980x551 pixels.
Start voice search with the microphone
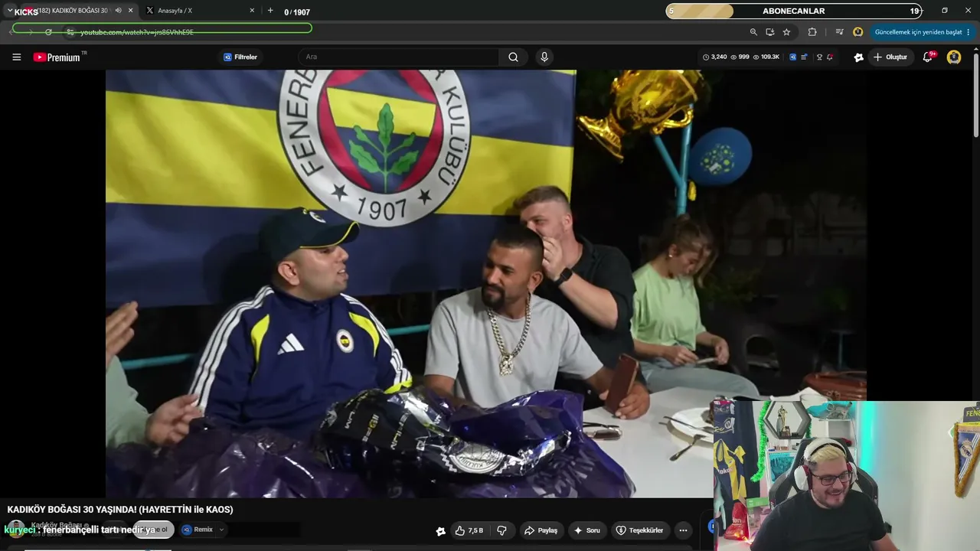544,57
